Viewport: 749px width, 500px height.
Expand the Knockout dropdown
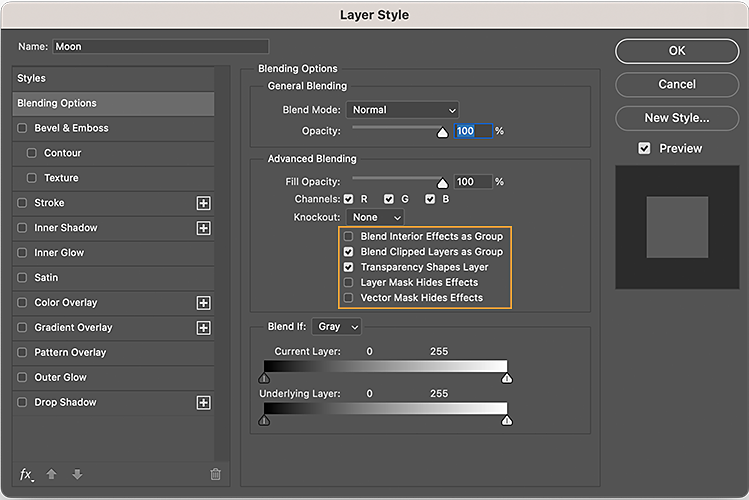(377, 217)
